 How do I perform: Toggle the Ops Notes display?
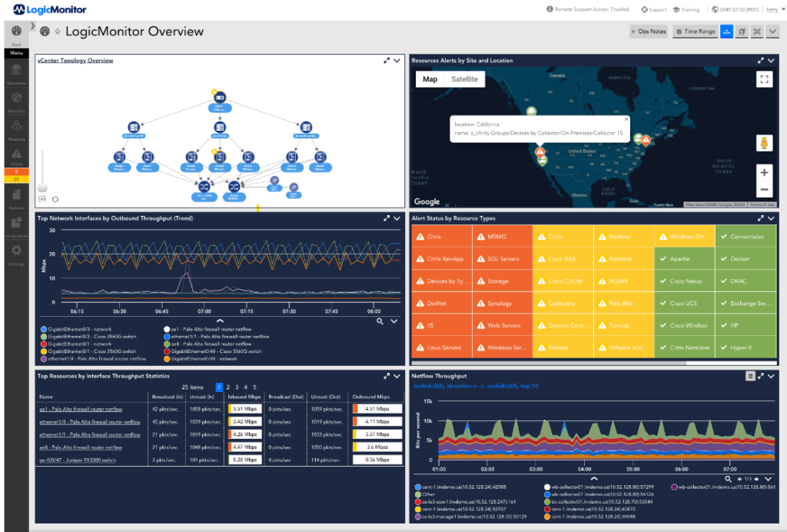click(651, 32)
